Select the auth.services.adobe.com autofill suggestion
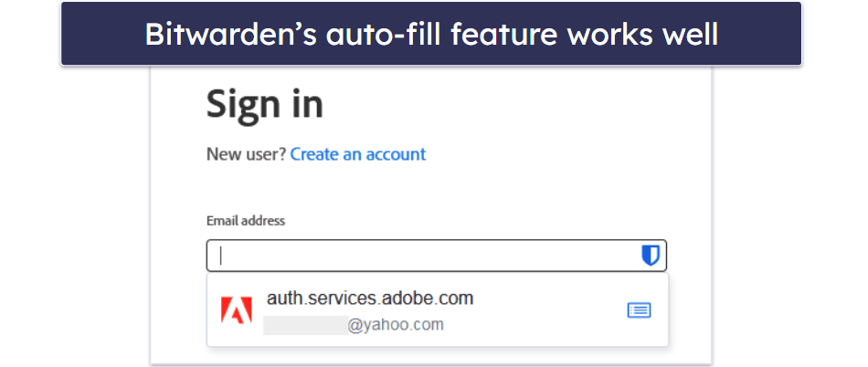Screen dimensions: 868x367 [369, 299]
